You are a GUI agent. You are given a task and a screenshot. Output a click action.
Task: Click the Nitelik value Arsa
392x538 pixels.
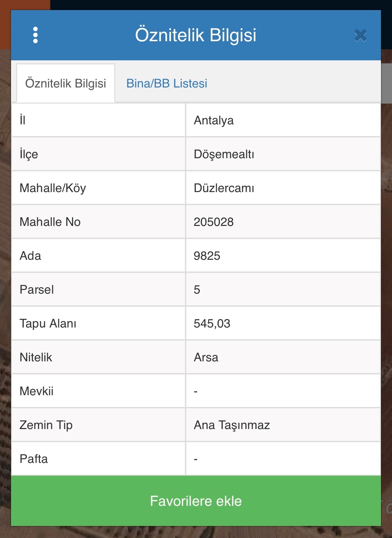click(206, 357)
